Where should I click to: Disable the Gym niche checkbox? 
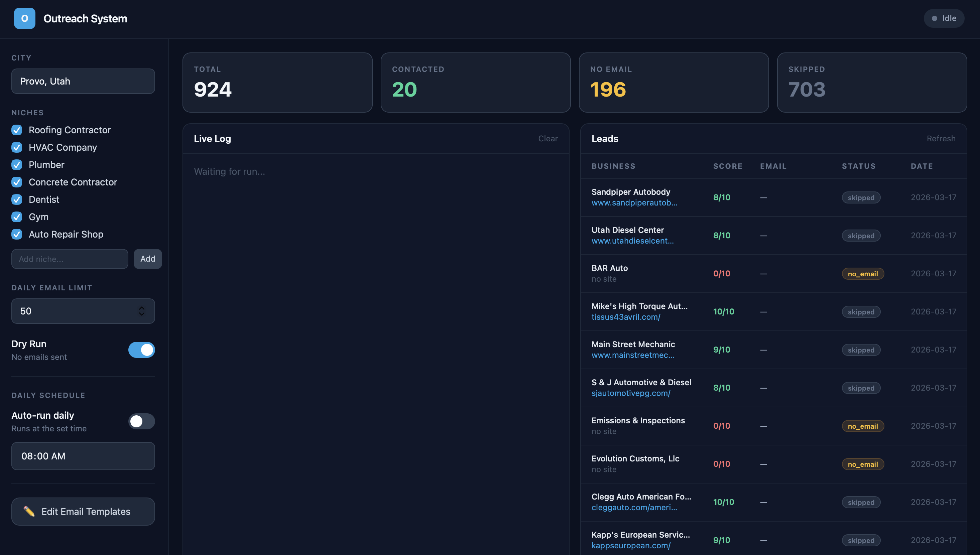[16, 217]
